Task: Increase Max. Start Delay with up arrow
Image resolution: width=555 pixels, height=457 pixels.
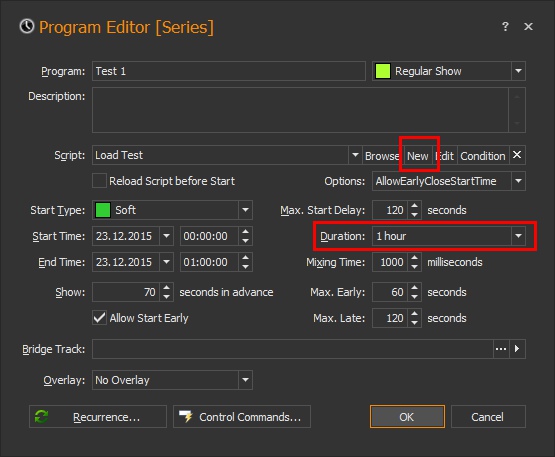Action: point(414,206)
